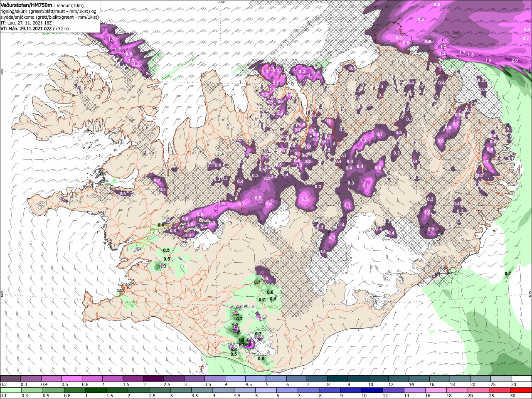Click the deep blue 10–12 rain scale swatch
This screenshot has width=532, height=399.
coord(372,390)
